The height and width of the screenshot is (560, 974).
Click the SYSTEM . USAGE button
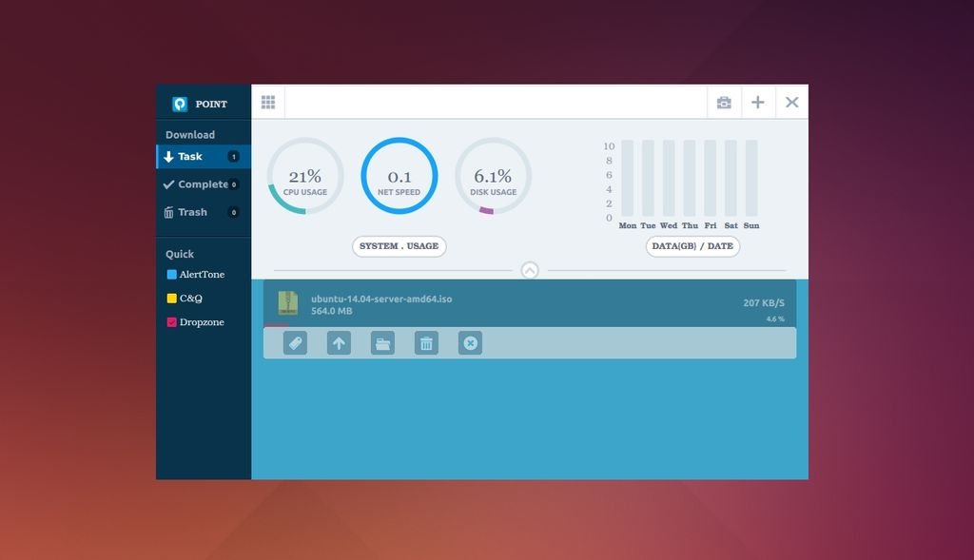point(399,246)
